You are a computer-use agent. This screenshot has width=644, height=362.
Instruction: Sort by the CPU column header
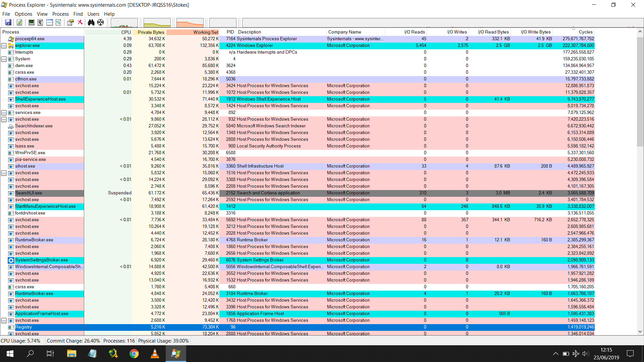tap(108, 32)
